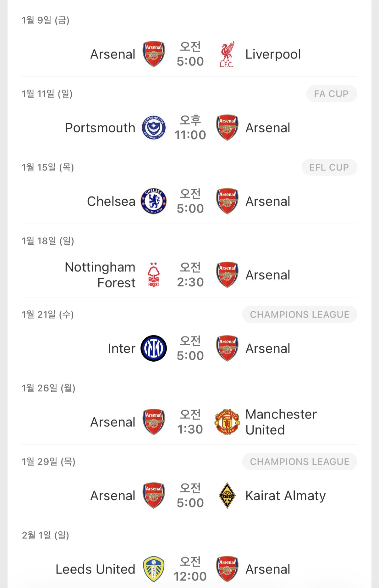Click the Manchester United crest
The width and height of the screenshot is (379, 588).
pos(227,422)
